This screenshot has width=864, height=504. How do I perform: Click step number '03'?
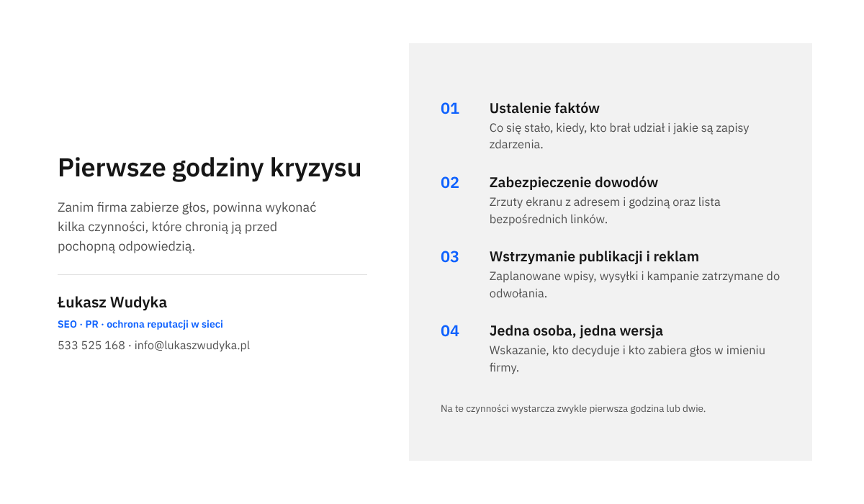[x=450, y=257]
